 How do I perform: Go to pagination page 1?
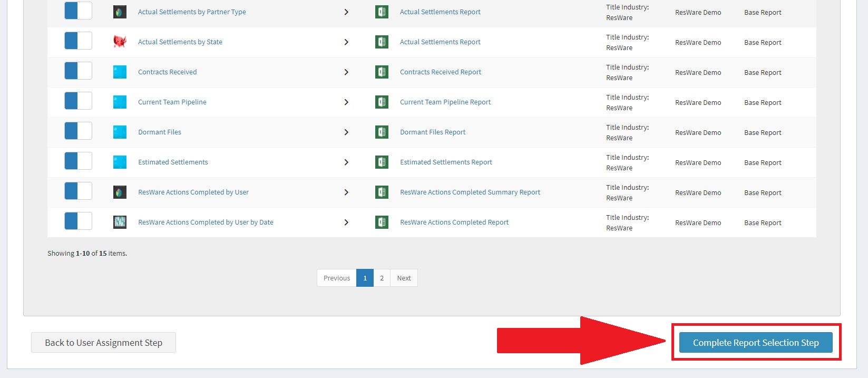click(x=365, y=278)
